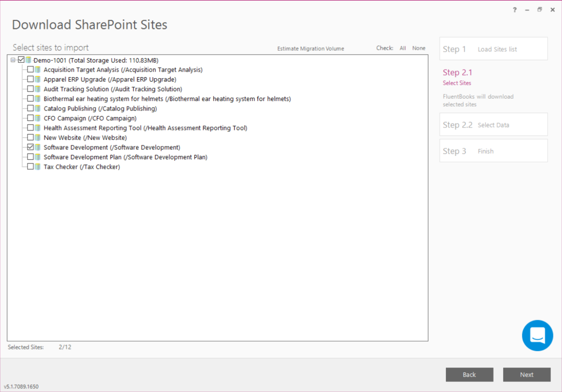
Task: Click the Biothermal ear heating site icon
Action: pos(38,99)
